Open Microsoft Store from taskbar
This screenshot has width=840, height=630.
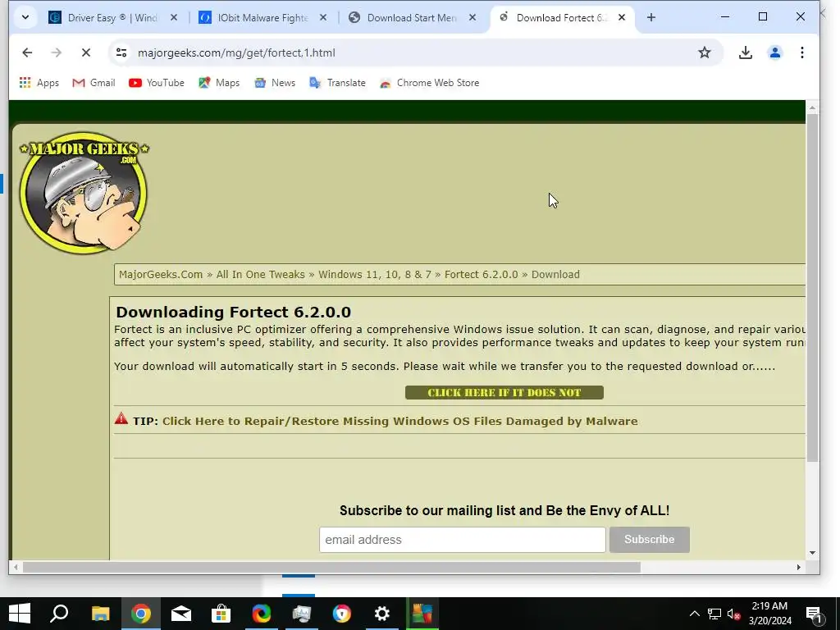click(x=221, y=614)
